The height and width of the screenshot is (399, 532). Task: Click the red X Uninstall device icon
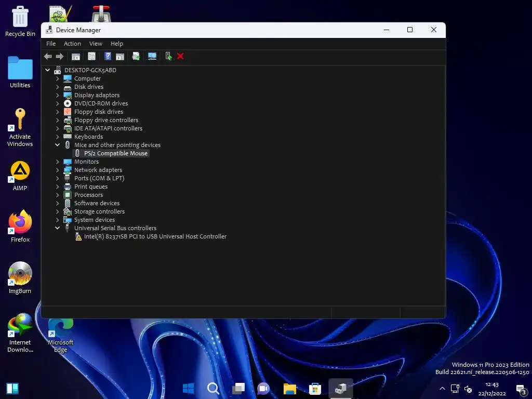pyautogui.click(x=180, y=56)
